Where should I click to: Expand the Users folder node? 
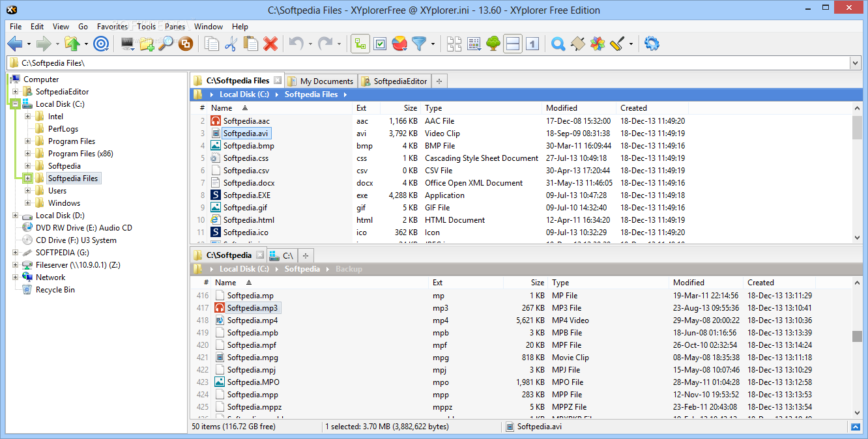click(27, 191)
